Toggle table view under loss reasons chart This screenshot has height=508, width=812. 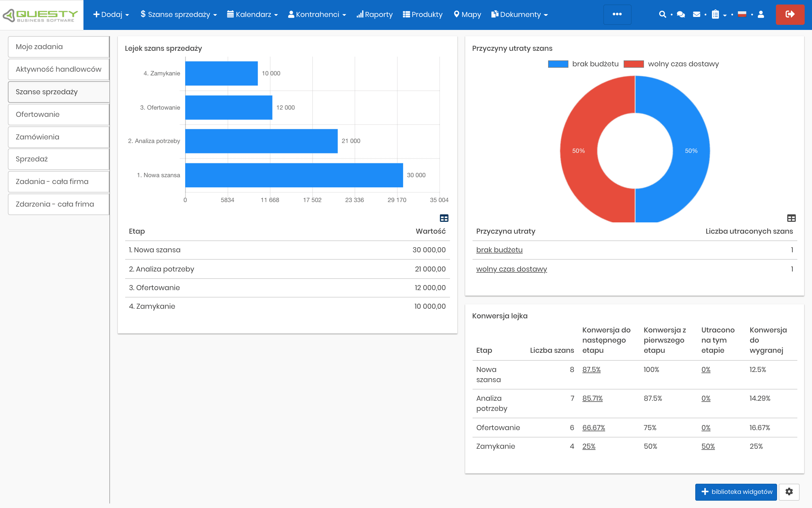[791, 218]
